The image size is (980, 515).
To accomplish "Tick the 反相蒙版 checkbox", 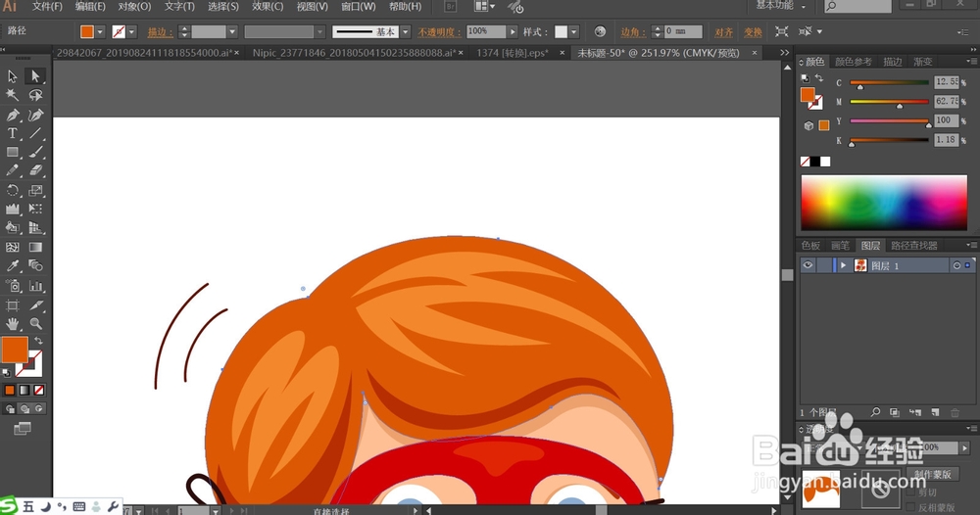I will point(910,507).
